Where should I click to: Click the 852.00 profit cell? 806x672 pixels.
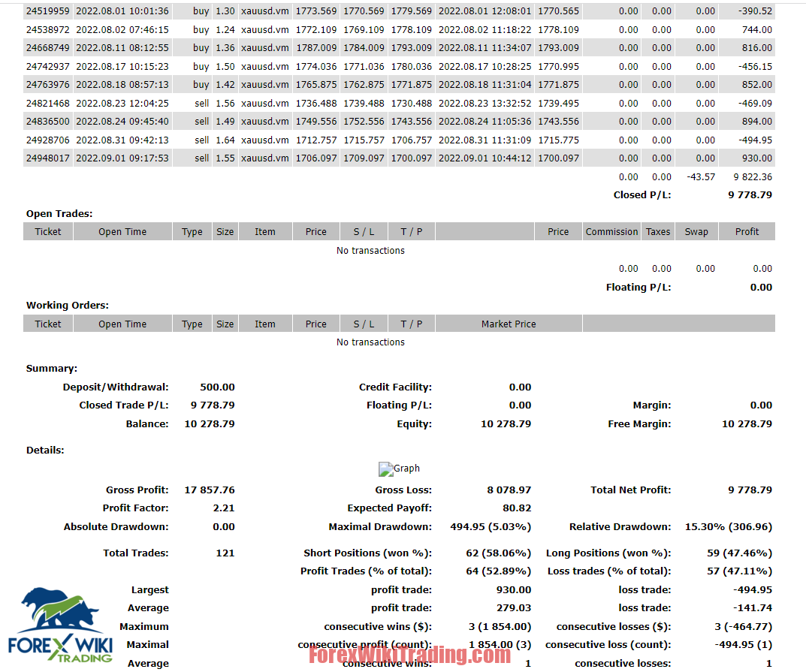(757, 84)
